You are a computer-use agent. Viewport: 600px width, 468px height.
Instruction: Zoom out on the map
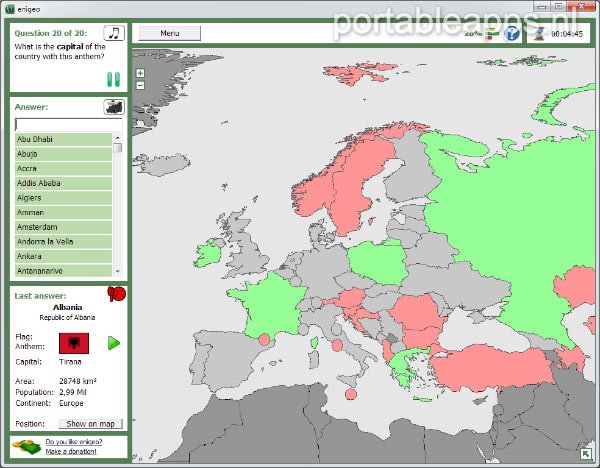click(140, 85)
